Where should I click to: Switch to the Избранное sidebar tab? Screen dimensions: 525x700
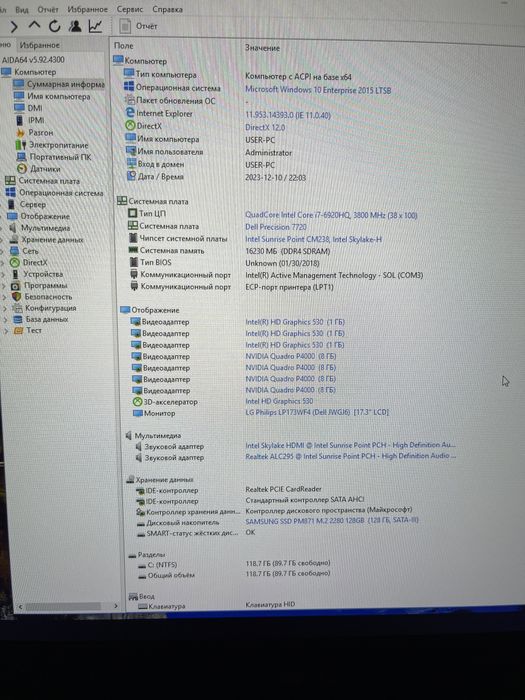tap(39, 45)
